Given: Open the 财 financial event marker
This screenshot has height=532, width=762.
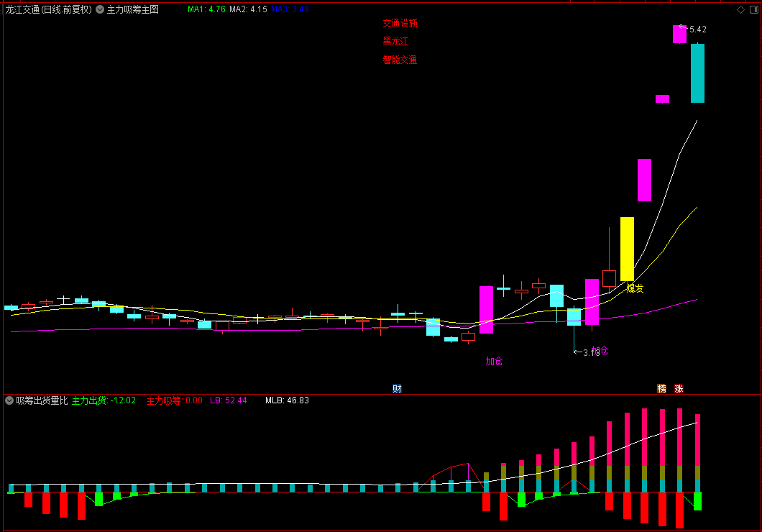Looking at the screenshot, I should point(397,389).
